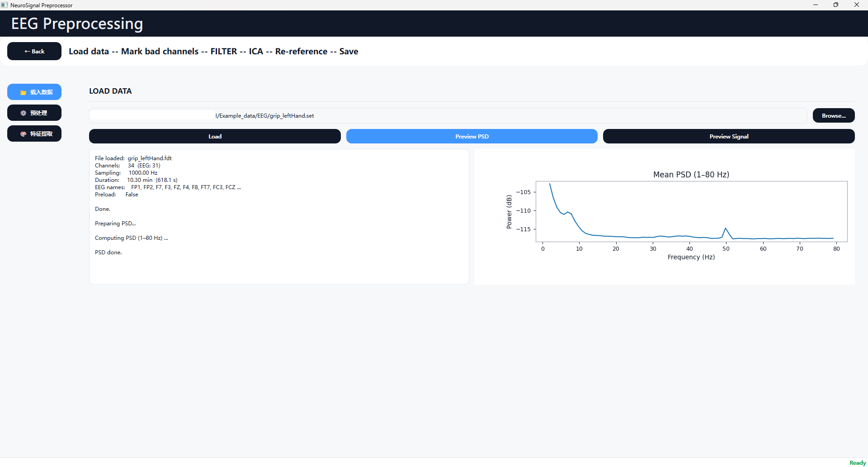Viewport: 868px width, 467px height.
Task: Click the file path input field
Action: coord(448,115)
